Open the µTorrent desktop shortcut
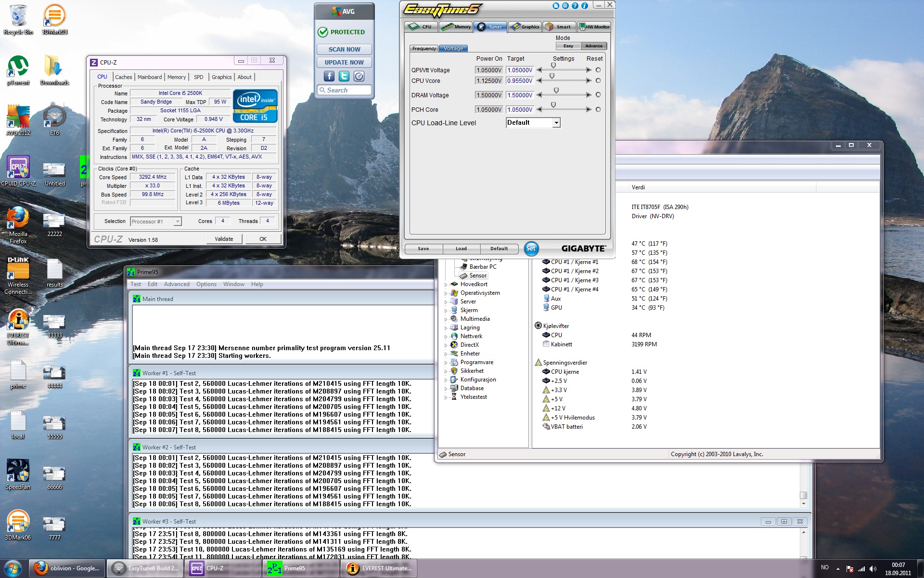The width and height of the screenshot is (924, 578). click(18, 70)
